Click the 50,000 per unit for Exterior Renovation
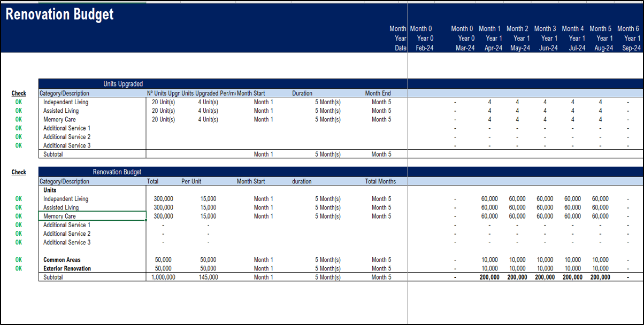The height and width of the screenshot is (325, 644). pyautogui.click(x=208, y=268)
